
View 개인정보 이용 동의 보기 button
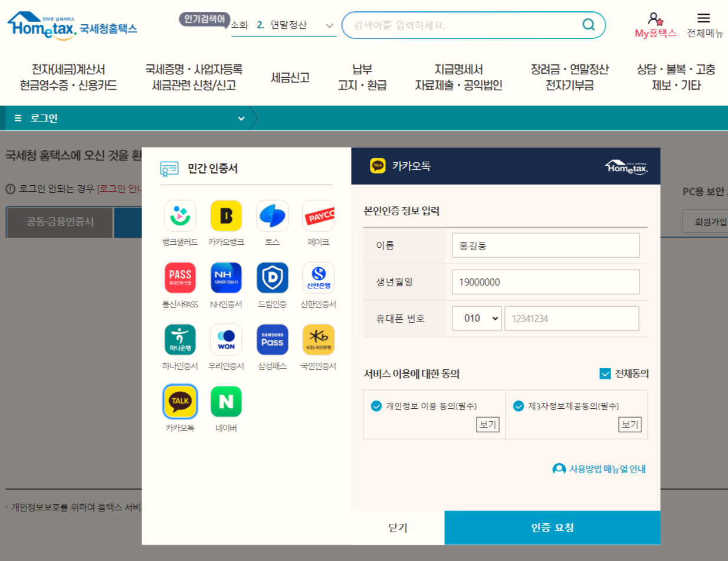(x=488, y=424)
